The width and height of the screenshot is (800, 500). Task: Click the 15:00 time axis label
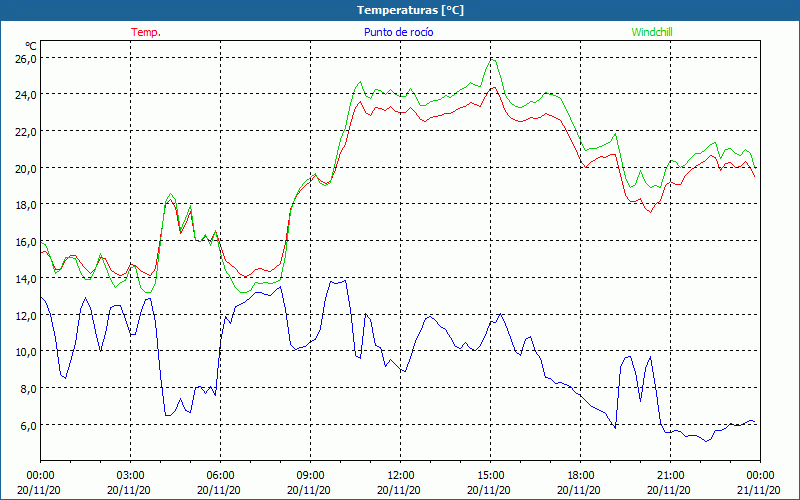[x=490, y=476]
